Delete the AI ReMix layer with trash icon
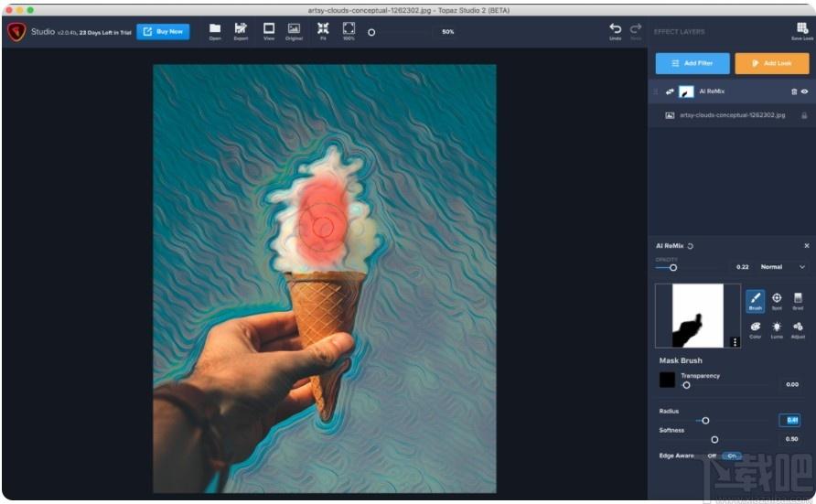The height and width of the screenshot is (504, 816). click(794, 91)
